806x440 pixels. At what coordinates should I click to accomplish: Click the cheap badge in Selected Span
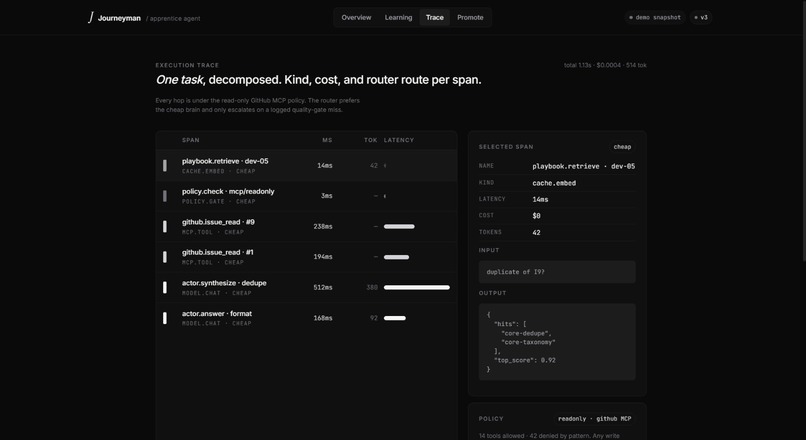(x=622, y=147)
